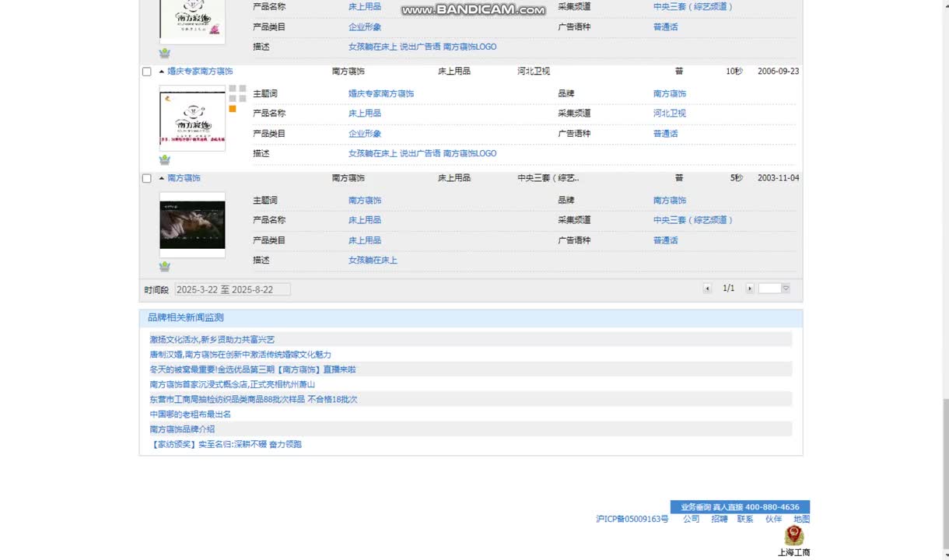Viewport: 949px width, 560px height.
Task: Open news 南方寝饰首家沉浸式概念店 亮相杭州萧山
Action: click(x=232, y=384)
